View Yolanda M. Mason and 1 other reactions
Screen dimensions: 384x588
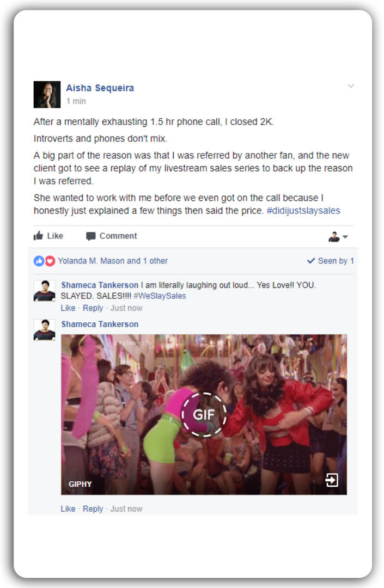113,261
